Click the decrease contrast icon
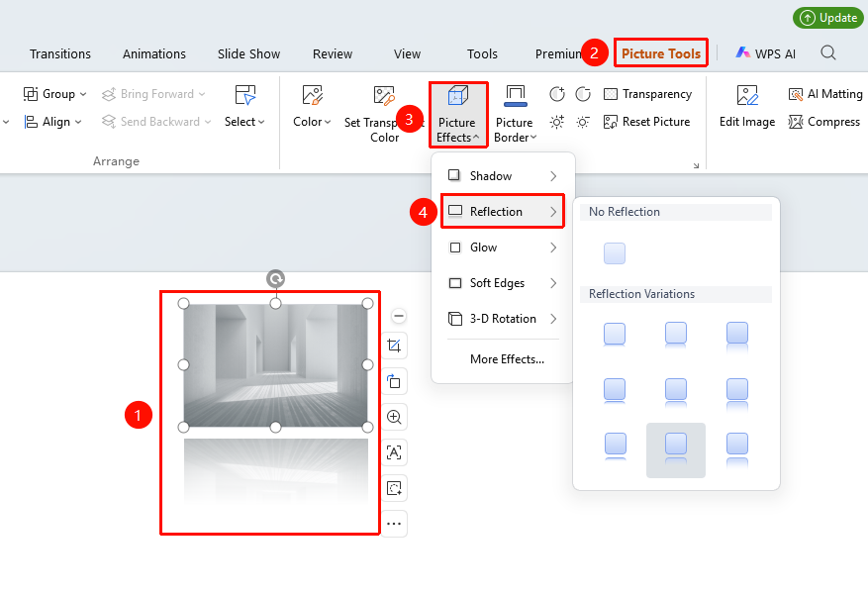868x596 pixels. 583,94
